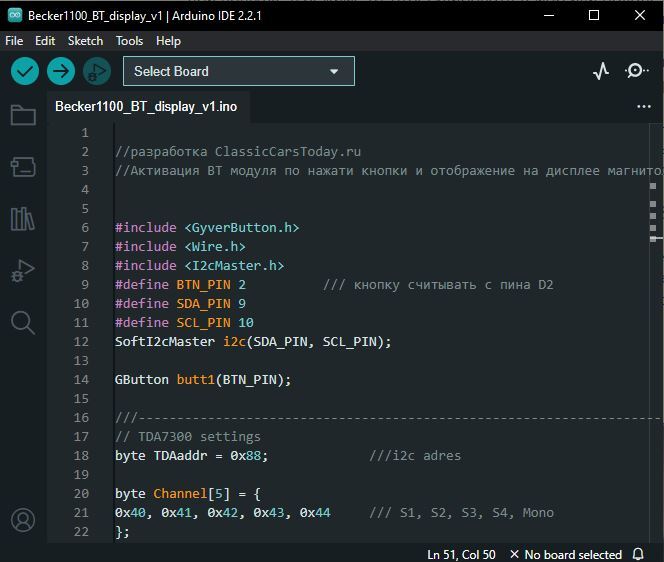Open the Sketchbook folder panel
Image resolution: width=664 pixels, height=562 pixels.
pos(23,115)
